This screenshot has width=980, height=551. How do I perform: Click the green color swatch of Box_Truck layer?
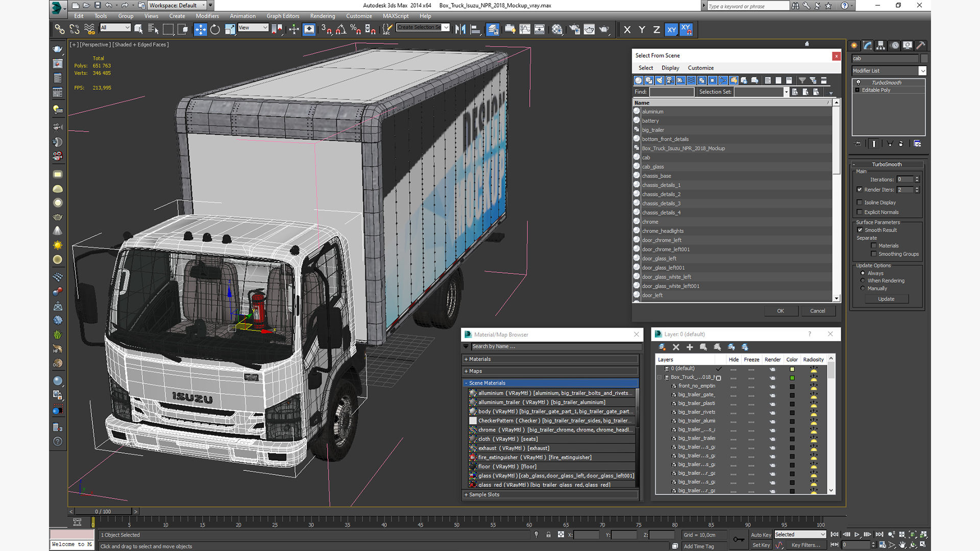pos(792,378)
